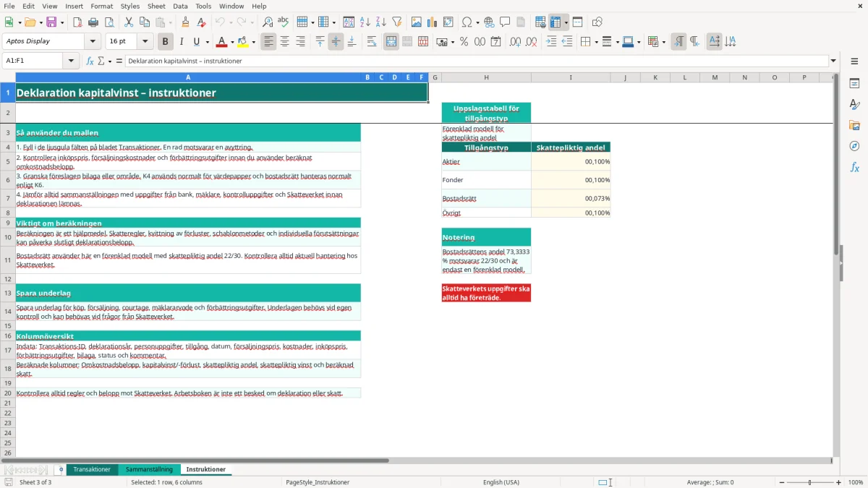This screenshot has width=868, height=488.
Task: Open underline style dropdown arrow
Action: tap(207, 42)
